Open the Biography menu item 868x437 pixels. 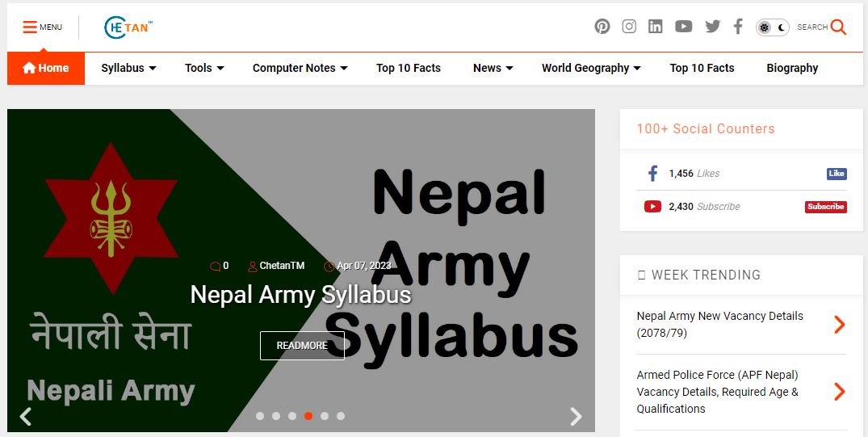coord(792,68)
